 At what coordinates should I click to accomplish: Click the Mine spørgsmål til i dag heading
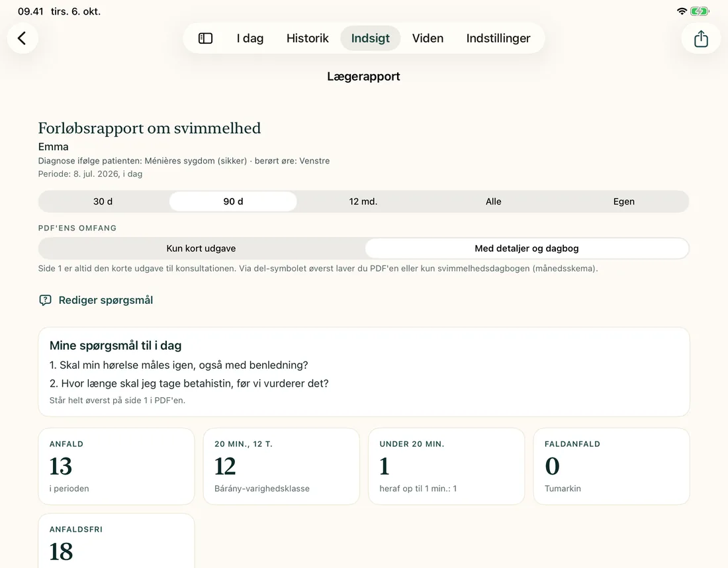[116, 346]
